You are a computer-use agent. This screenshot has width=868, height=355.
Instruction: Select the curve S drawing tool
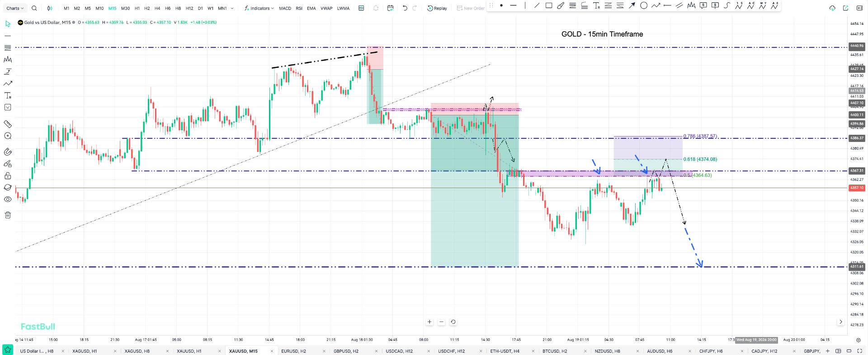tap(727, 6)
